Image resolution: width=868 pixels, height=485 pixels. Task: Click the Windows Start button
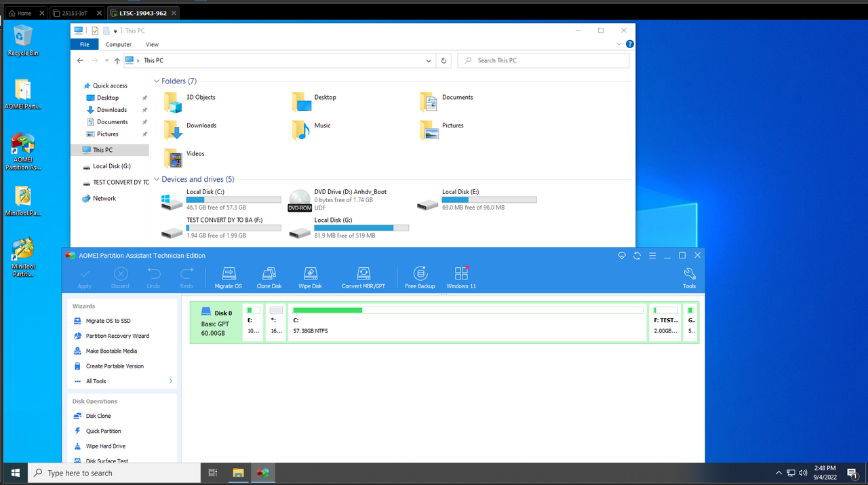pyautogui.click(x=14, y=473)
